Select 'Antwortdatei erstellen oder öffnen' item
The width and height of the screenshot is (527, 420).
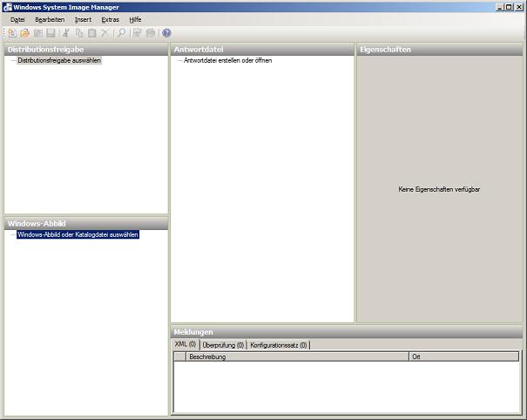[228, 60]
